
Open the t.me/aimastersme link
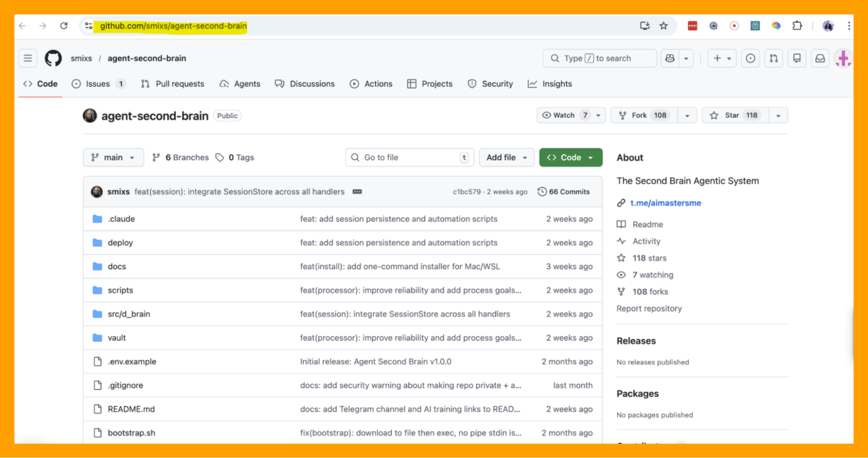point(665,203)
